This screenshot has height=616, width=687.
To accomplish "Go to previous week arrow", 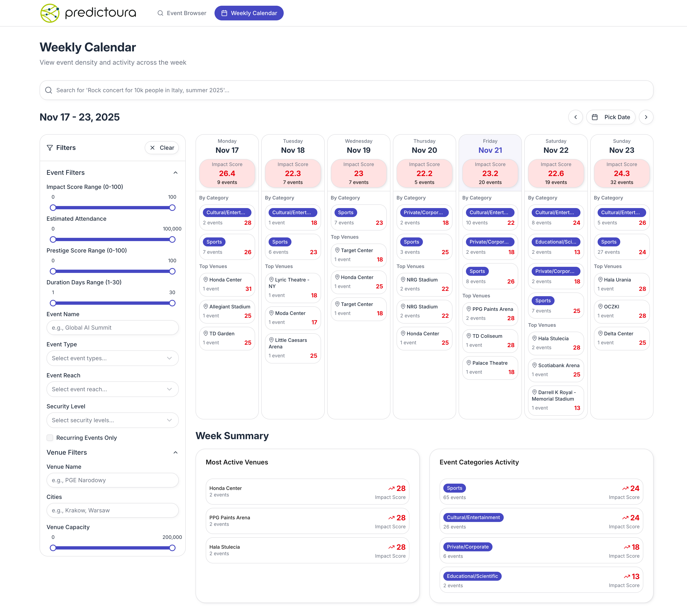I will pos(575,117).
